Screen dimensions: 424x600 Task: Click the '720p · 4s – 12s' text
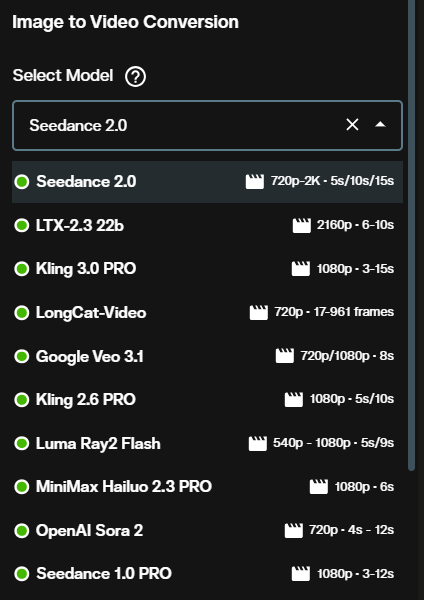[x=352, y=530]
